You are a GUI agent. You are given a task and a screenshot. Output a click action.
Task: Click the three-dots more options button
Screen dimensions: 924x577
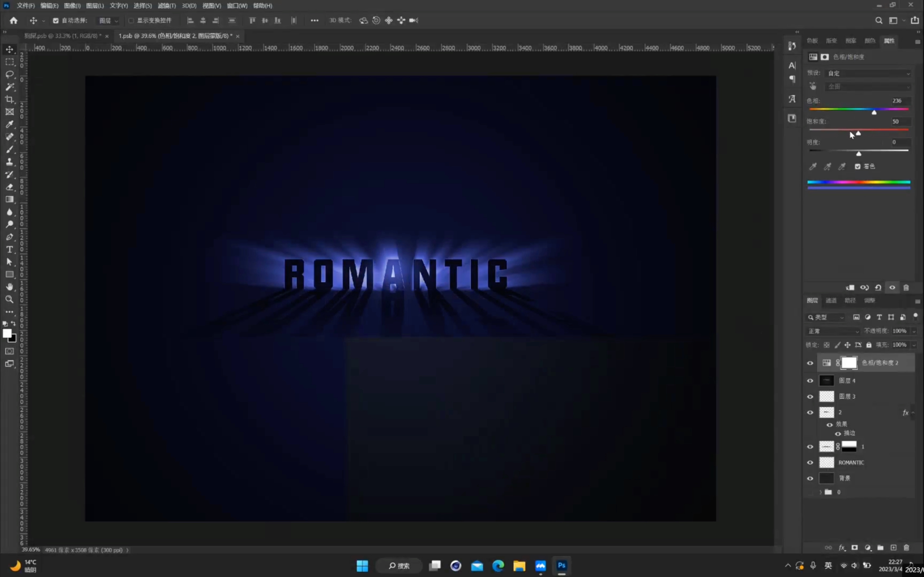point(314,21)
